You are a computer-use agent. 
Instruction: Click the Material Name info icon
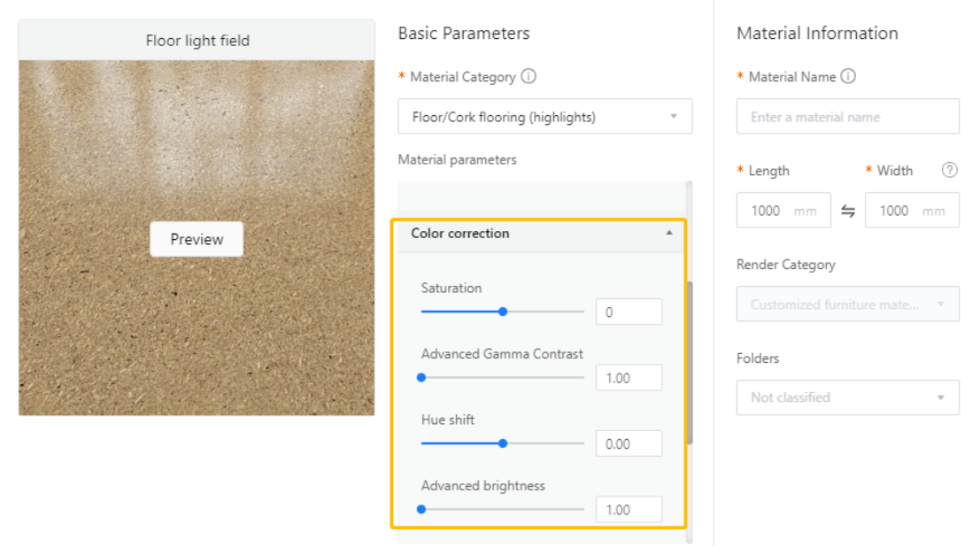pyautogui.click(x=848, y=77)
